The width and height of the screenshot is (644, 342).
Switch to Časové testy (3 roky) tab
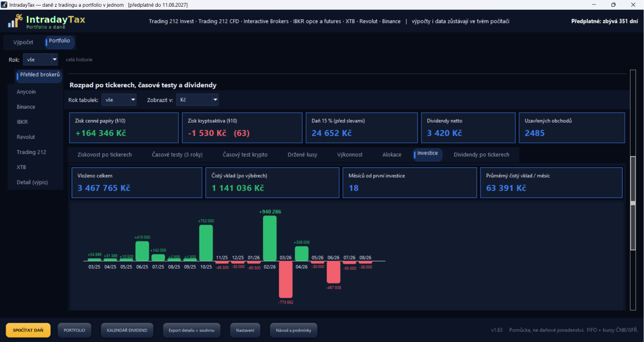177,155
